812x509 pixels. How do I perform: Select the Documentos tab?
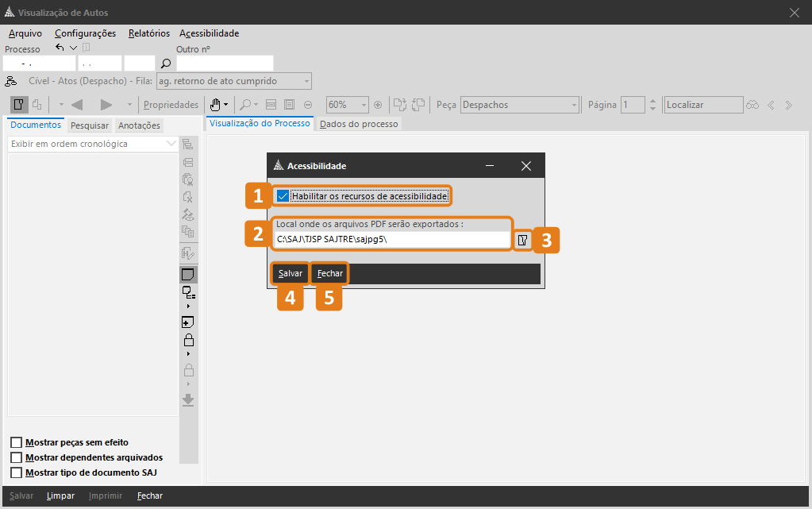coord(36,125)
